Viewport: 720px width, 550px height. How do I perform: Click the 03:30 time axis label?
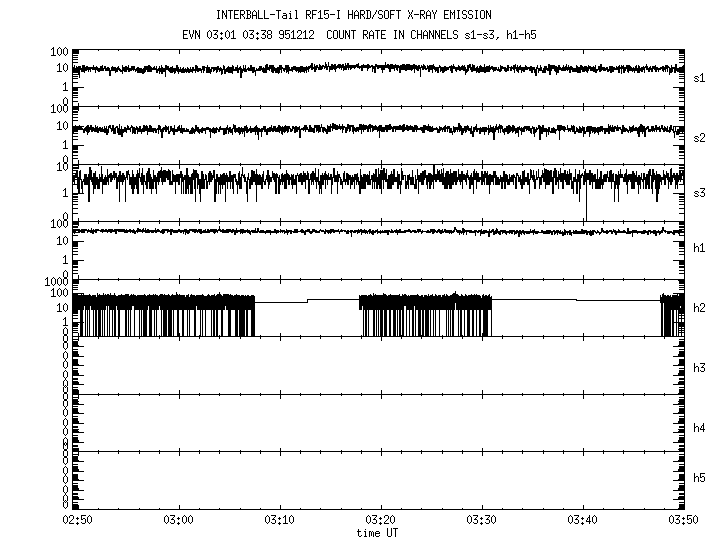tap(482, 521)
